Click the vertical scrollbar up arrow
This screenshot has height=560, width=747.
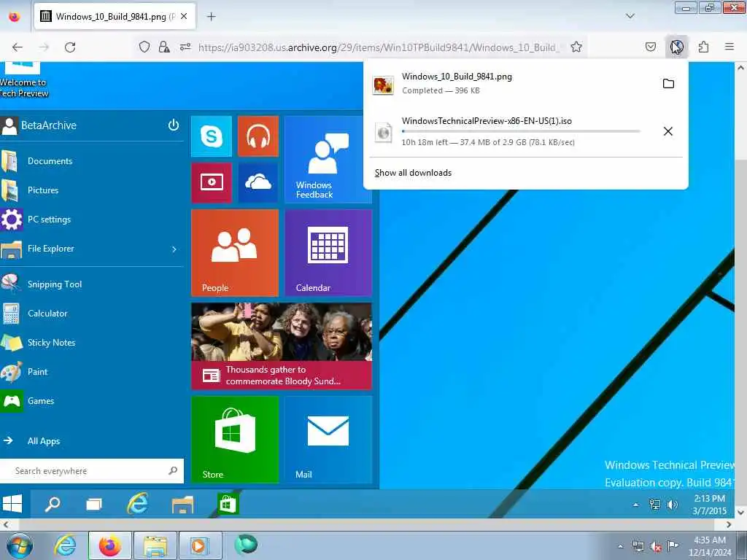[741, 68]
